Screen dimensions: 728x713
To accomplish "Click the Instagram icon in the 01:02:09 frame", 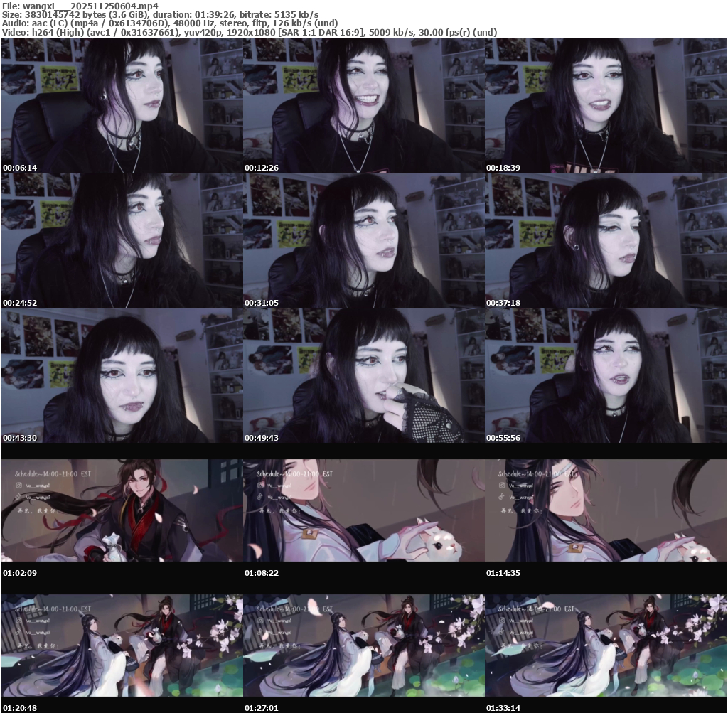I will [18, 485].
